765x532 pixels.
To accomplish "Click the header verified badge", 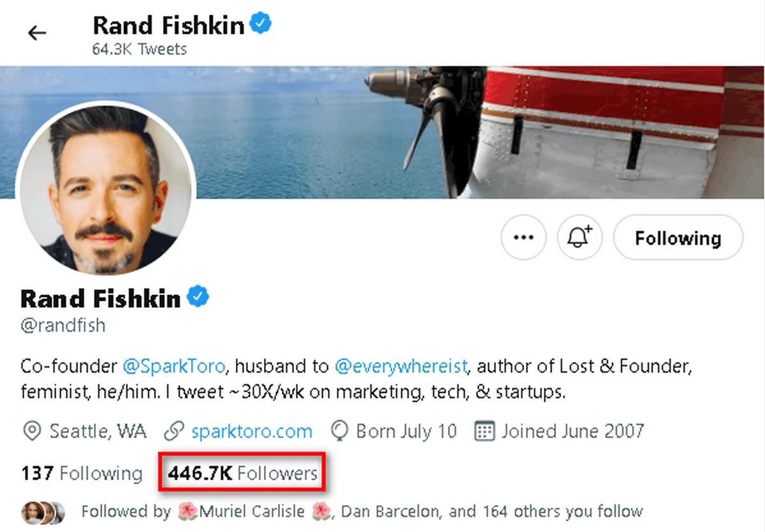I will pyautogui.click(x=261, y=24).
